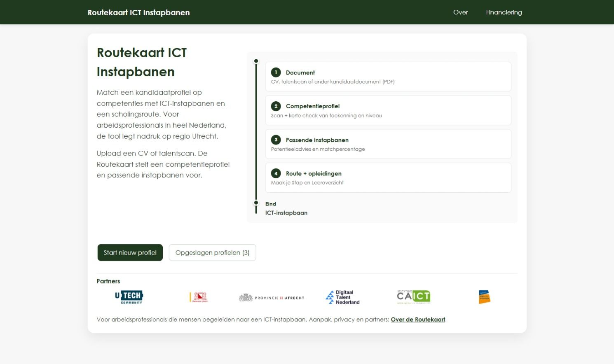Follow the Over de Routekaart link

[x=418, y=320]
